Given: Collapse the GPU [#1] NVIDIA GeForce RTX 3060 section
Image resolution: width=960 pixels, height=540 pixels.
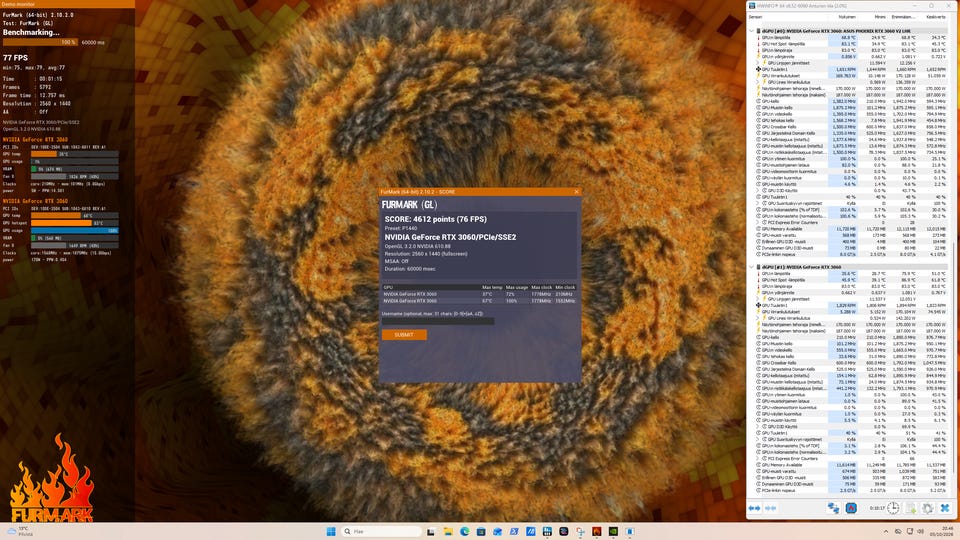Looking at the screenshot, I should [751, 267].
